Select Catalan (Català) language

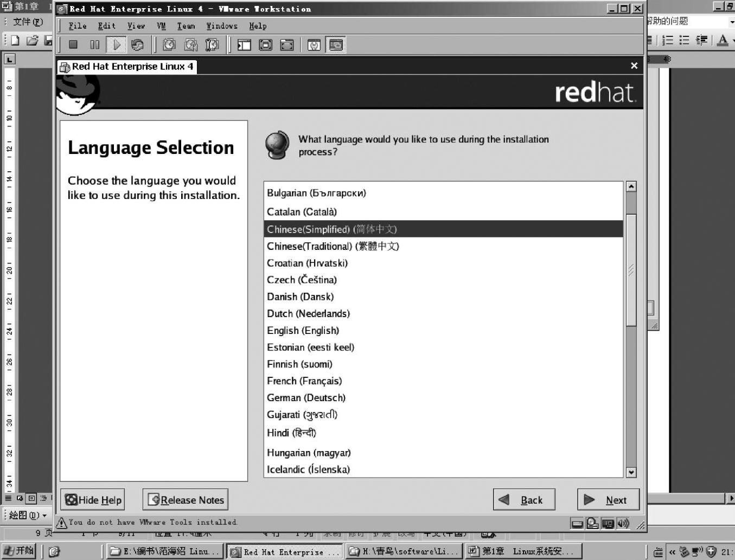click(x=443, y=211)
